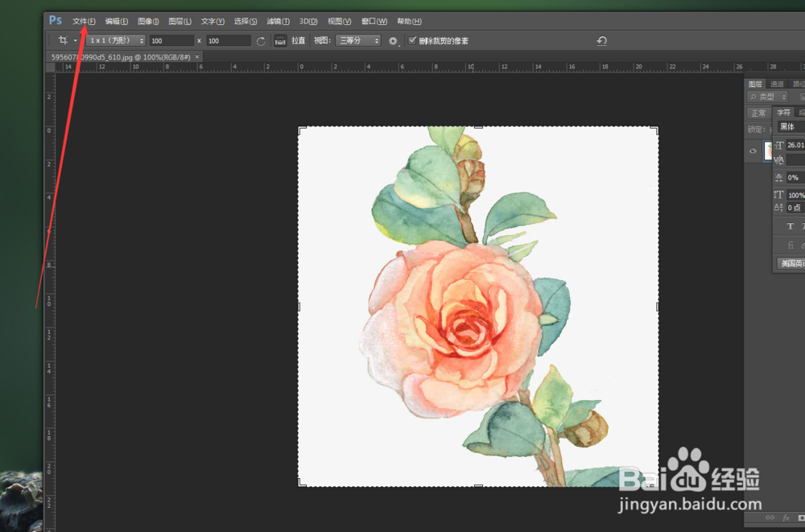Toggle 删除裁剪的像素 checkbox
The image size is (805, 532).
tap(411, 40)
